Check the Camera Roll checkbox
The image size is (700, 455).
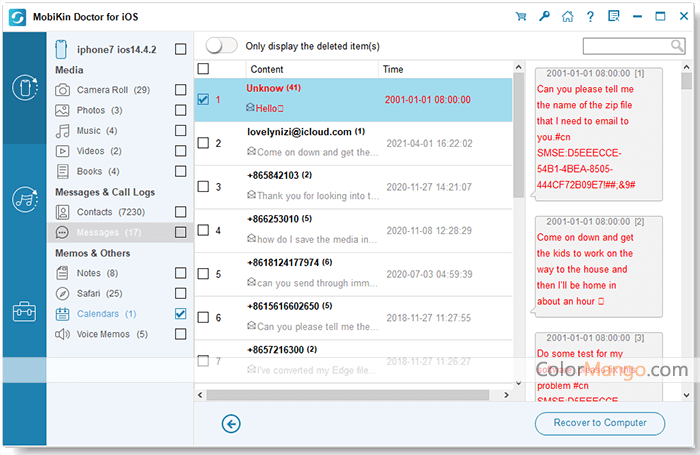point(180,90)
